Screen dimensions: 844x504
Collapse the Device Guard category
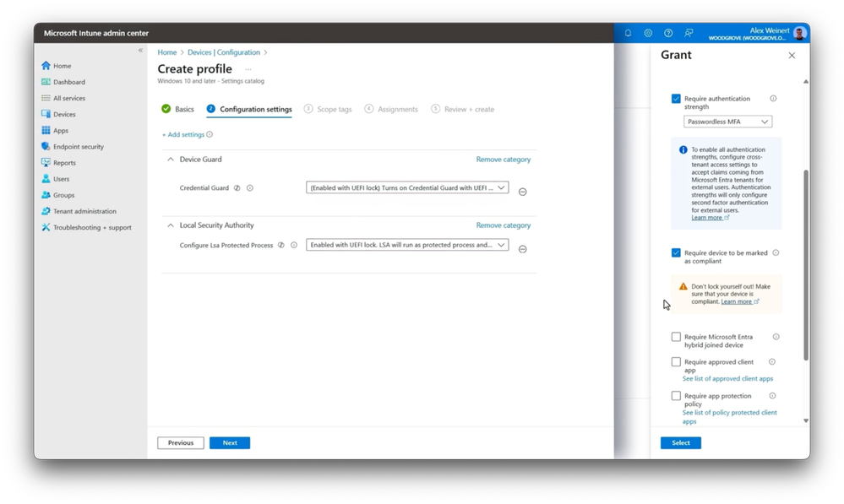pos(171,160)
